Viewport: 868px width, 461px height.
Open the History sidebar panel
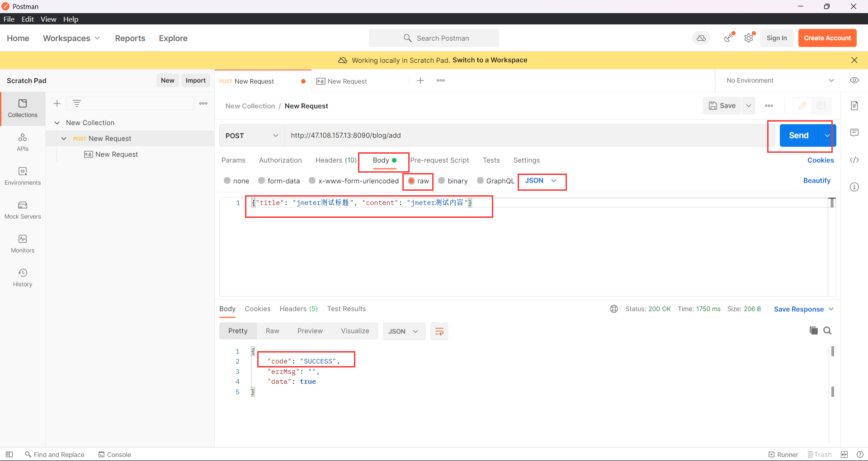pyautogui.click(x=23, y=278)
